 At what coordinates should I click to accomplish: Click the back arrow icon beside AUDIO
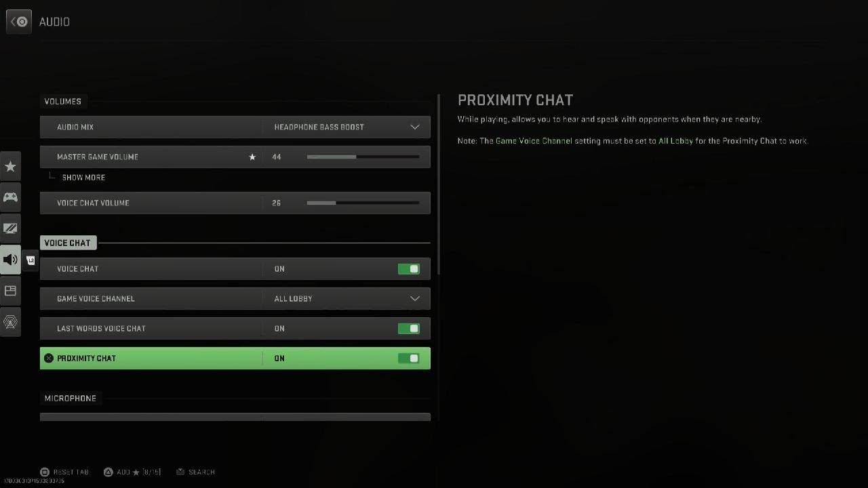(x=19, y=22)
